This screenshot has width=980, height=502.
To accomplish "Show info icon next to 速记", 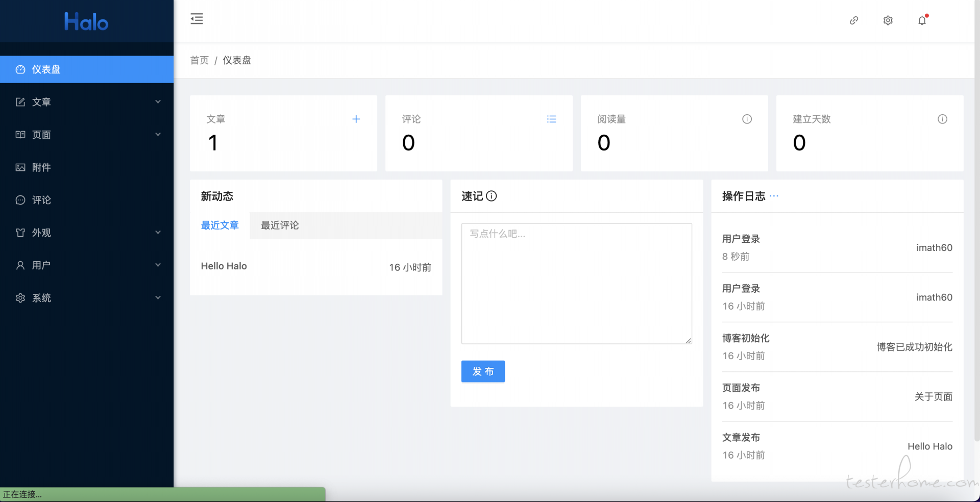I will 492,196.
